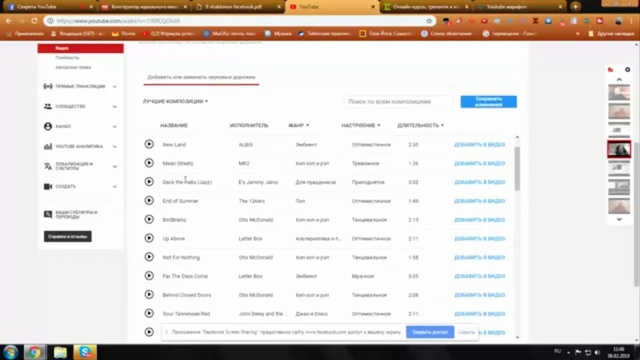Open File Explorer from the taskbar
This screenshot has height=360, width=640.
click(60, 352)
